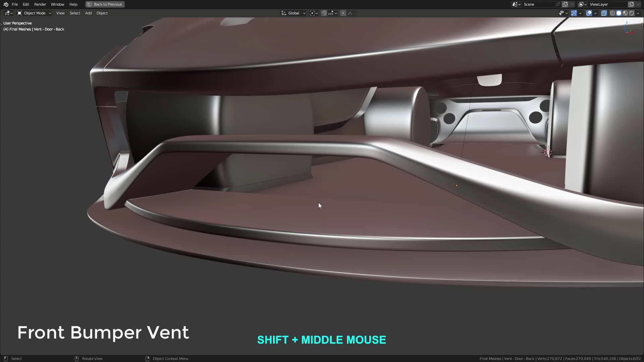Switch to solid viewport shading
This screenshot has height=362, width=644.
pyautogui.click(x=619, y=13)
